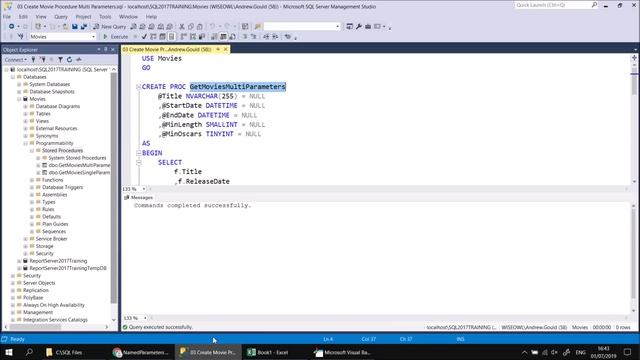
Task: Click the Quick Launch search magnifier icon
Action: pyautogui.click(x=594, y=5)
